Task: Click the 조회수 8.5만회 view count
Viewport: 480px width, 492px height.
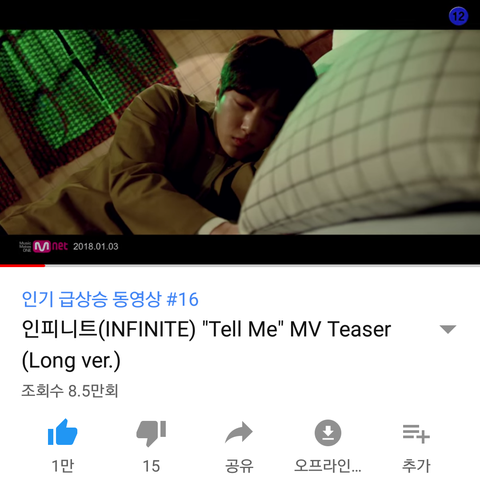Action: (x=70, y=391)
